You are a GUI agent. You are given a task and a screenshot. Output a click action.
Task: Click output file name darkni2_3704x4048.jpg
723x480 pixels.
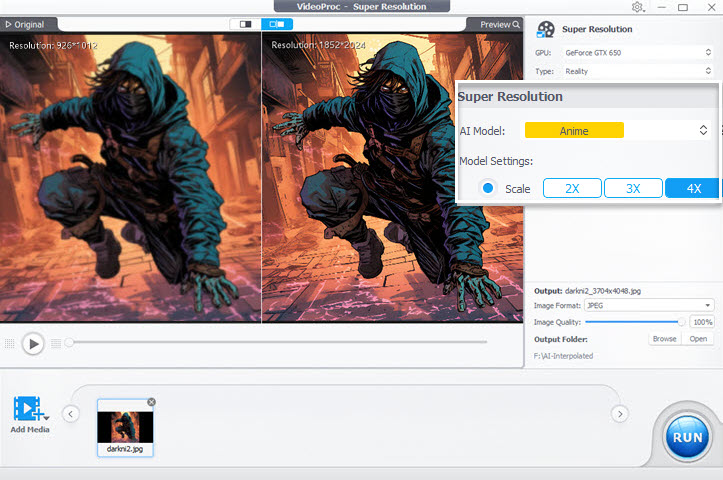click(x=603, y=291)
